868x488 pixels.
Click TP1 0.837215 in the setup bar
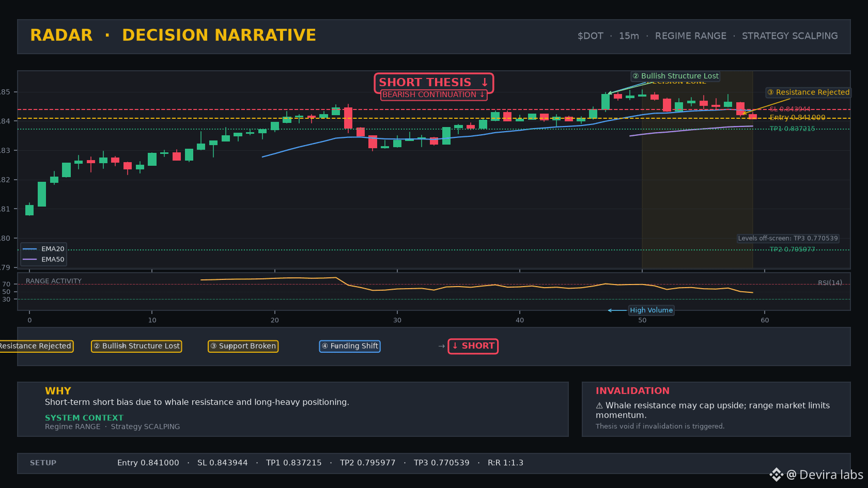click(294, 463)
